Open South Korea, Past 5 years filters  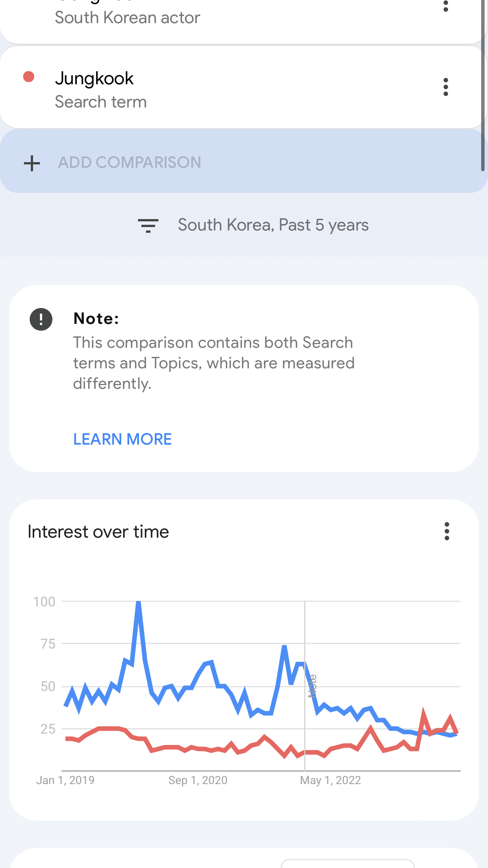(x=273, y=225)
